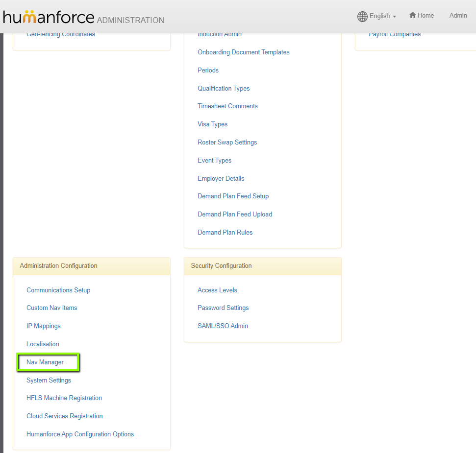Open Password Settings
476x453 pixels.
(223, 308)
